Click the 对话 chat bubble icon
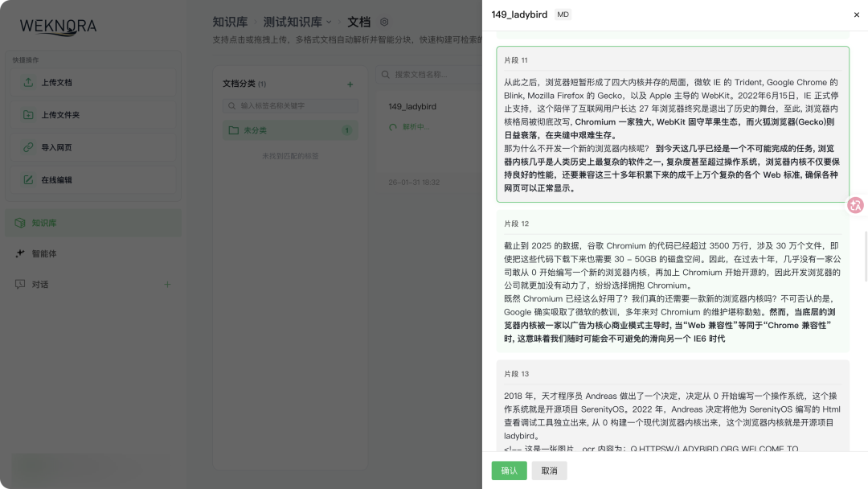 pos(20,284)
